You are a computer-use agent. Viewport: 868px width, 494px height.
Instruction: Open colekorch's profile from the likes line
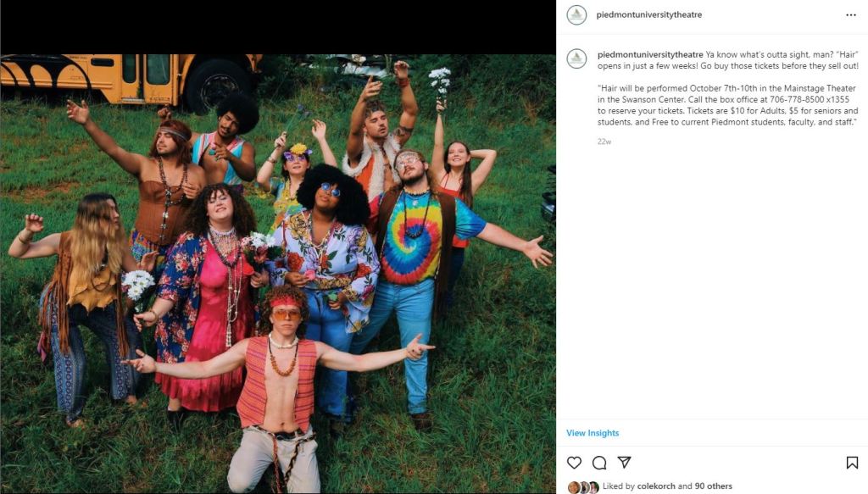[x=654, y=486]
